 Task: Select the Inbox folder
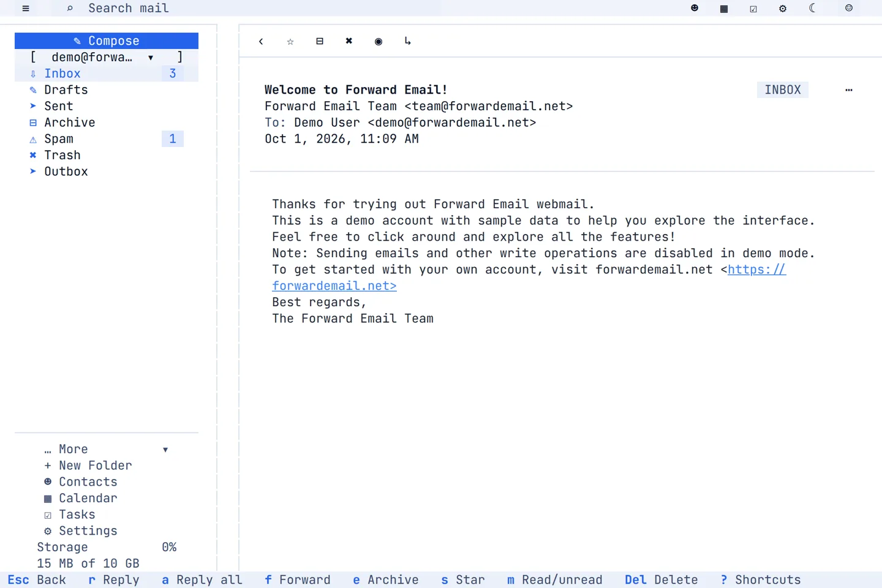click(x=107, y=73)
